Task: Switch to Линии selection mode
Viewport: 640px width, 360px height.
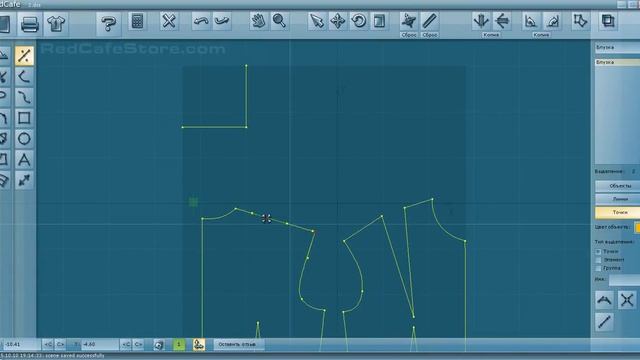Action: (618, 199)
